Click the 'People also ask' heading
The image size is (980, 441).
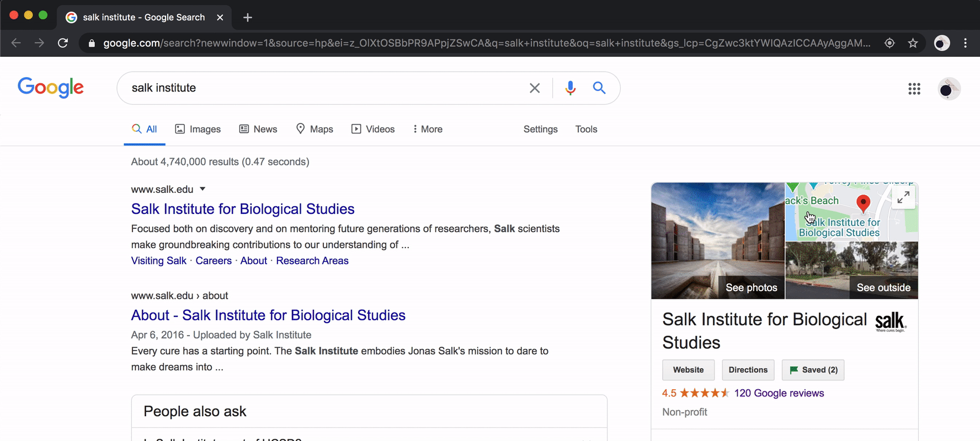(x=195, y=411)
